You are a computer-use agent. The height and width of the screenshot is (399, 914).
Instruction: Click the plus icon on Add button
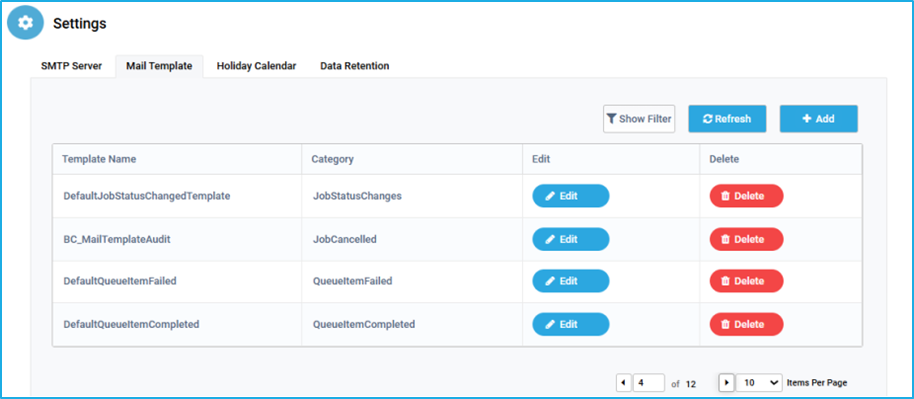[807, 118]
